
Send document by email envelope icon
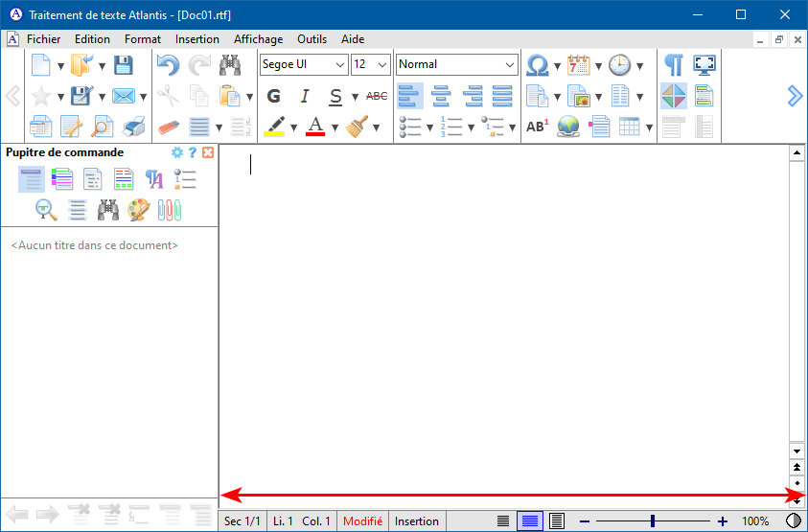pyautogui.click(x=123, y=96)
